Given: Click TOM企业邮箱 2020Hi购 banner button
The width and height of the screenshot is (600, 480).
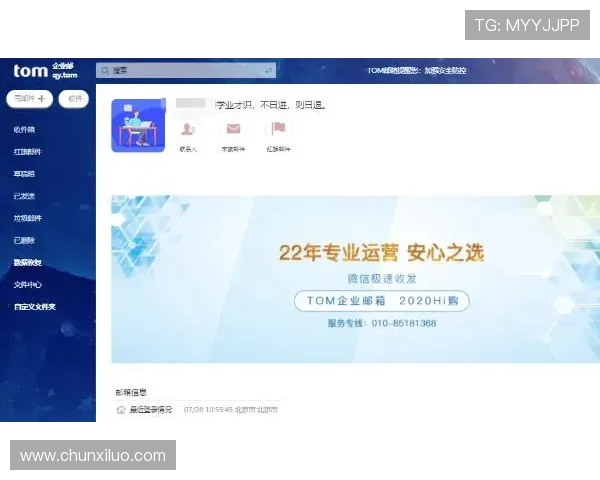Looking at the screenshot, I should pyautogui.click(x=382, y=301).
